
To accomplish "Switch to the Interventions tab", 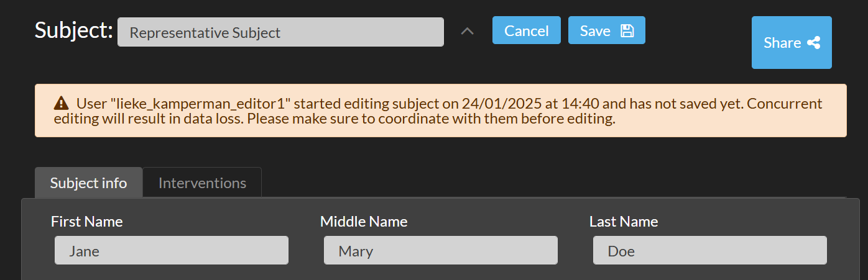I will point(202,183).
